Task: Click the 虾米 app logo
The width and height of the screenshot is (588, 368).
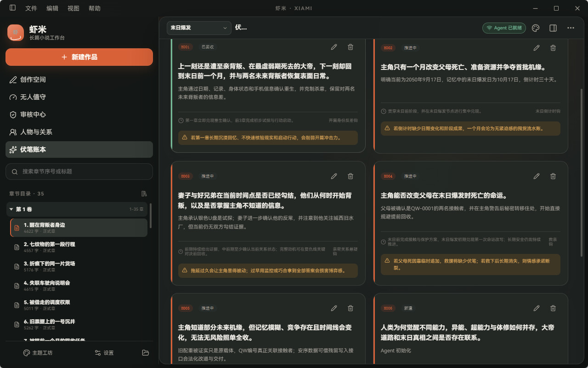Action: click(x=16, y=33)
